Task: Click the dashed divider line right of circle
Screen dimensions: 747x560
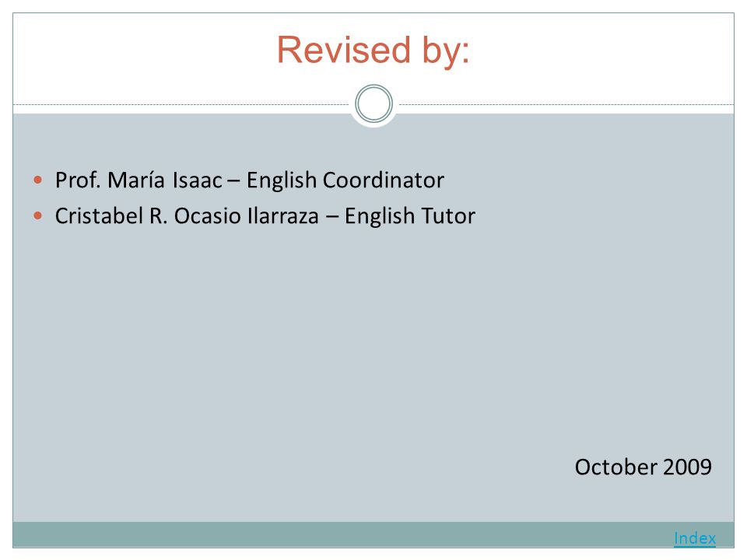Action: tap(566, 104)
